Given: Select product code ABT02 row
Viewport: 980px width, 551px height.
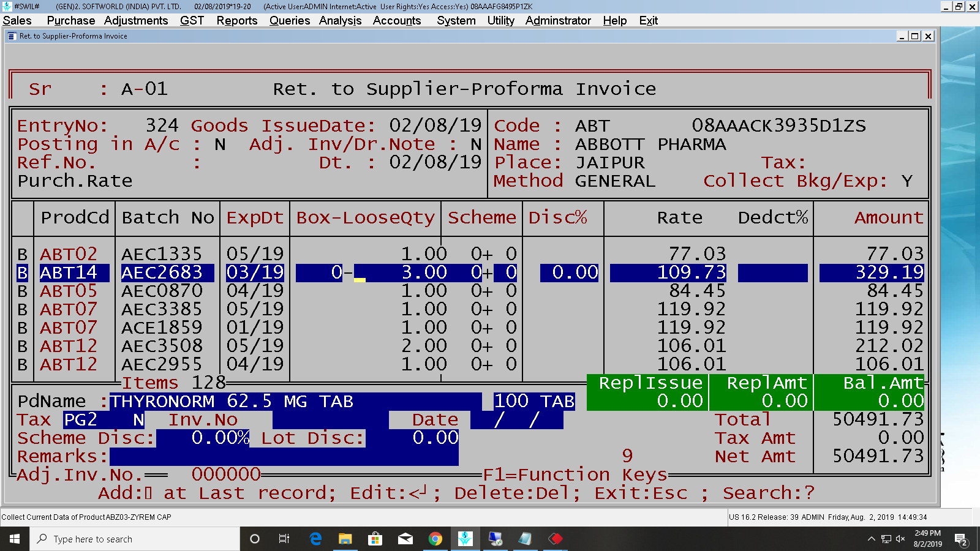Looking at the screenshot, I should point(69,254).
